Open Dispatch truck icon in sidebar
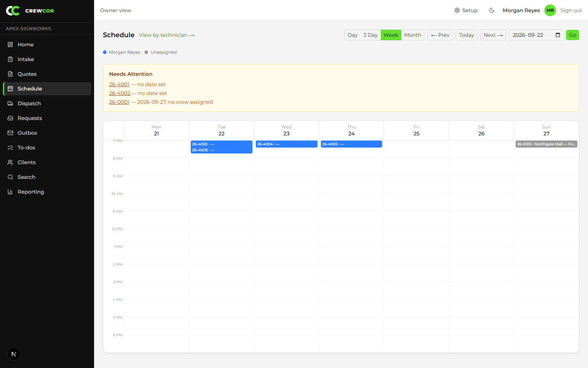 (10, 103)
